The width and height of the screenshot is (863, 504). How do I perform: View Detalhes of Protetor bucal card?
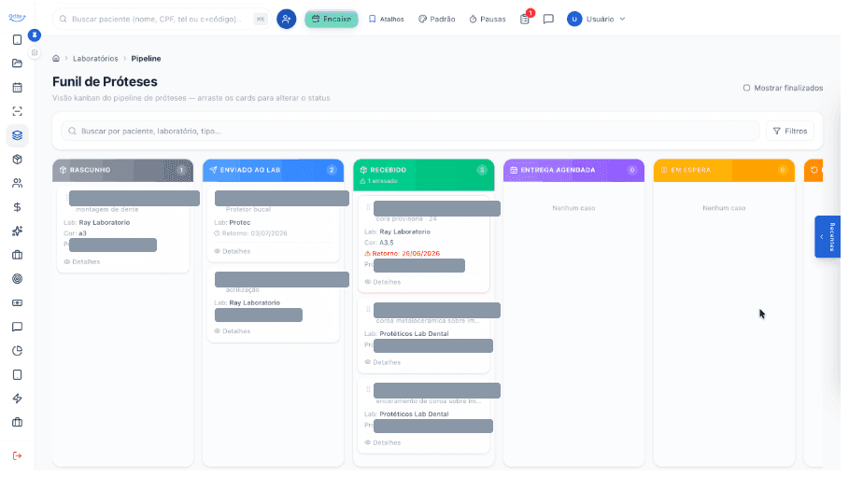pyautogui.click(x=233, y=251)
